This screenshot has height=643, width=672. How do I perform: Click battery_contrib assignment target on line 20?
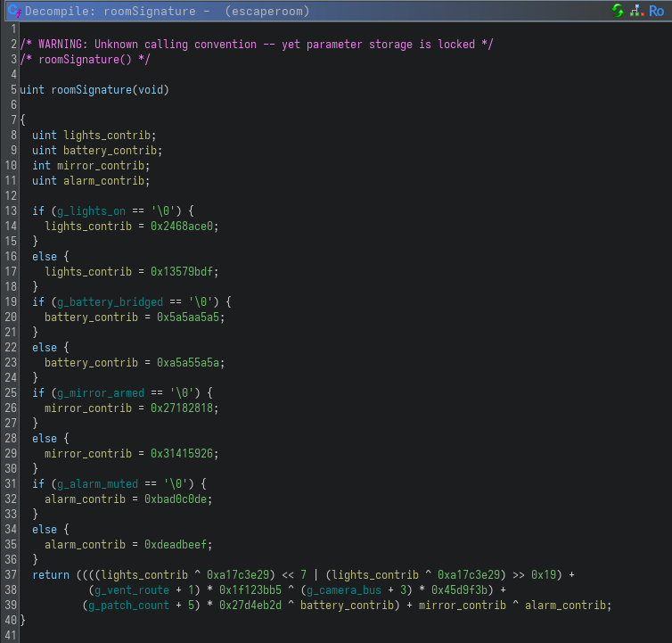[x=91, y=317]
